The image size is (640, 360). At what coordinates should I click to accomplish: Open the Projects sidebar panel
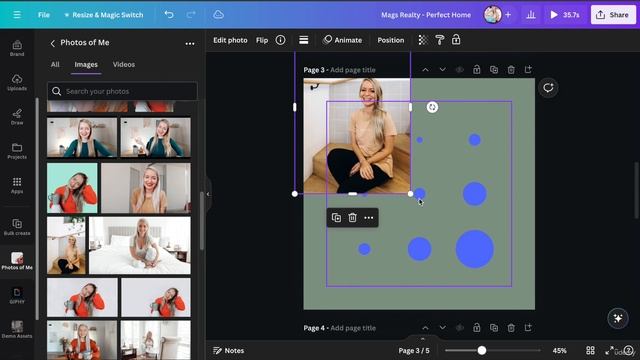[17, 151]
